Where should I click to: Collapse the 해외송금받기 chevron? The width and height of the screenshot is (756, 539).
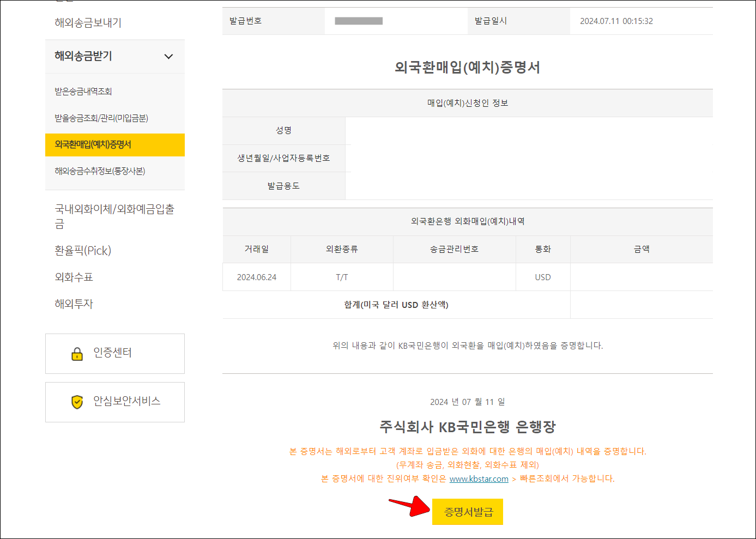click(168, 56)
